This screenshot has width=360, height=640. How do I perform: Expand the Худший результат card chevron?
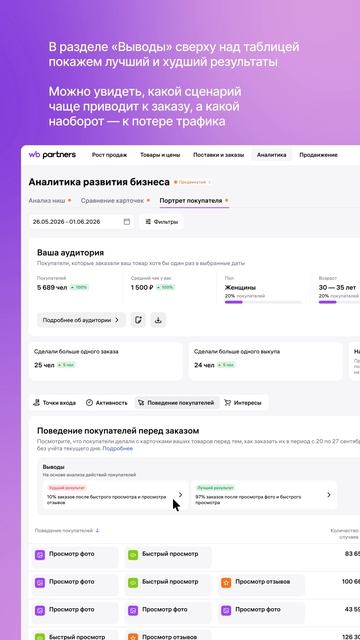point(180,495)
